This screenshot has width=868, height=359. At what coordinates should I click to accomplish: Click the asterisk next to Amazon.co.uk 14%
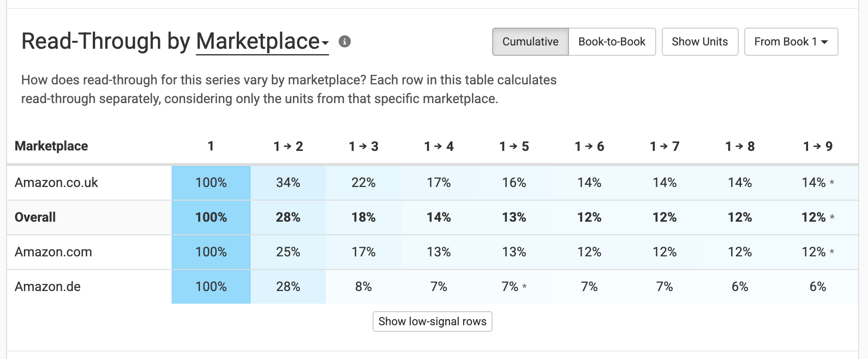coord(832,182)
